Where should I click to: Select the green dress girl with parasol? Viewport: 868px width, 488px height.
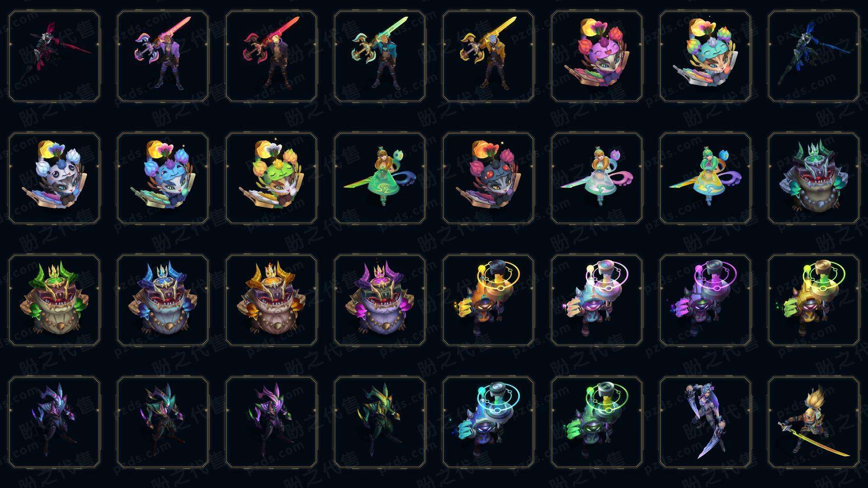click(x=380, y=178)
